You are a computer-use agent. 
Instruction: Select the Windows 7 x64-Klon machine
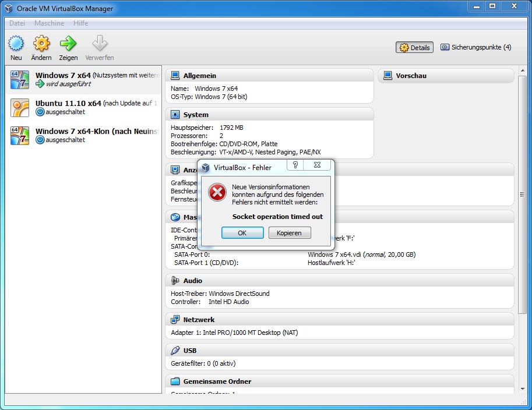click(x=83, y=136)
